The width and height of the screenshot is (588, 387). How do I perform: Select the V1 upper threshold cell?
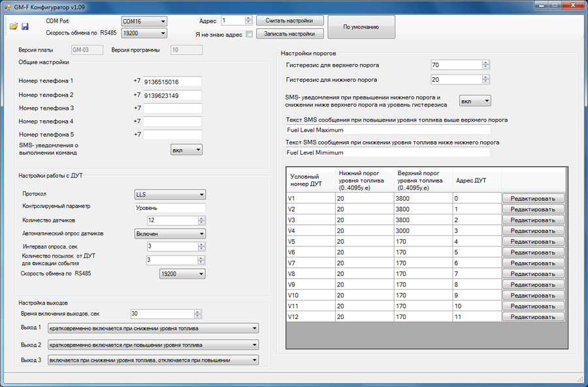tap(423, 198)
